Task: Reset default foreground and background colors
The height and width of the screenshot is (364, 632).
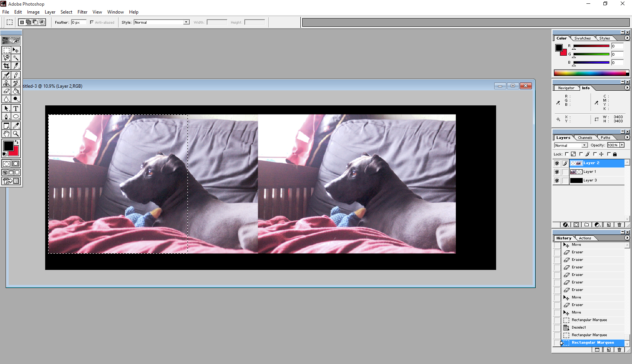Action: pyautogui.click(x=5, y=154)
